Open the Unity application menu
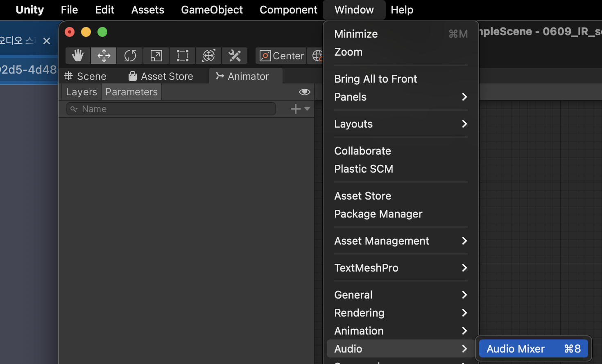The width and height of the screenshot is (602, 364). click(x=29, y=10)
